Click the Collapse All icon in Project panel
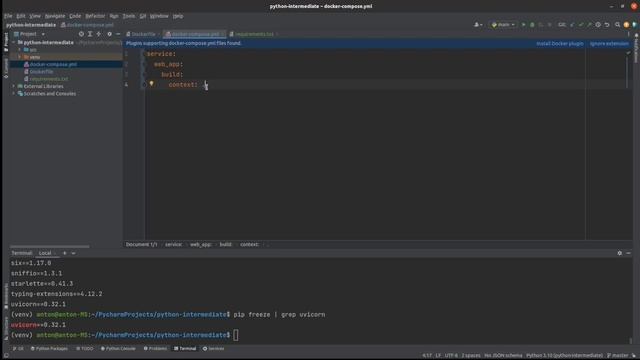 [x=99, y=34]
